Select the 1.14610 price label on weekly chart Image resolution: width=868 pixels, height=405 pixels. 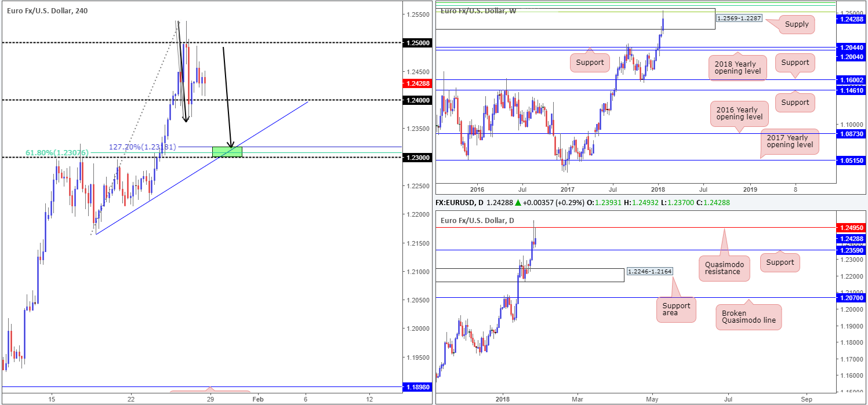click(850, 90)
